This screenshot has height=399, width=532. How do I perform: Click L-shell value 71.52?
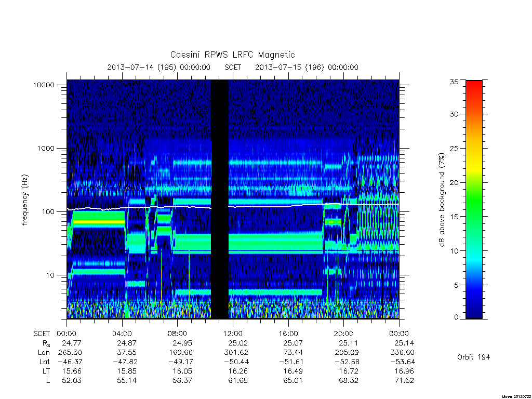(404, 381)
